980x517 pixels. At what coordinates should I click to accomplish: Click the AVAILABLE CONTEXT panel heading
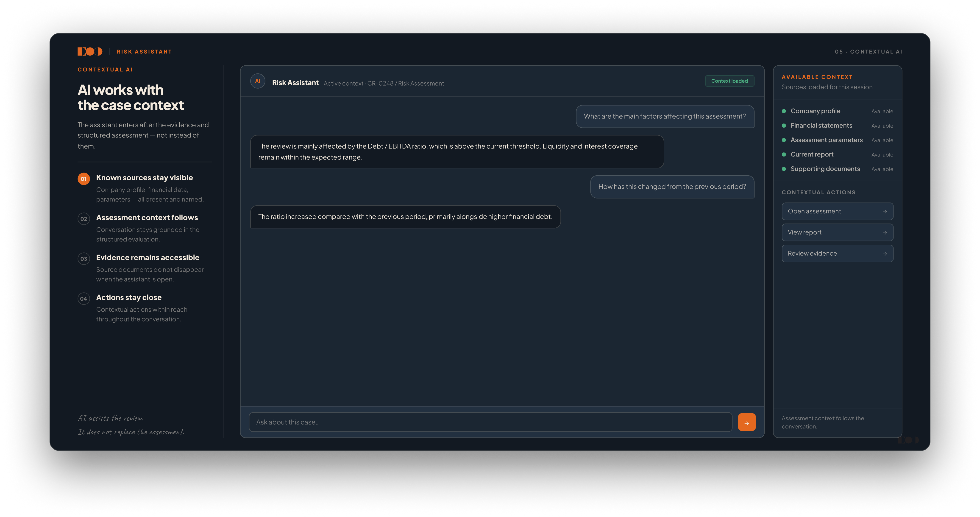[x=817, y=77]
